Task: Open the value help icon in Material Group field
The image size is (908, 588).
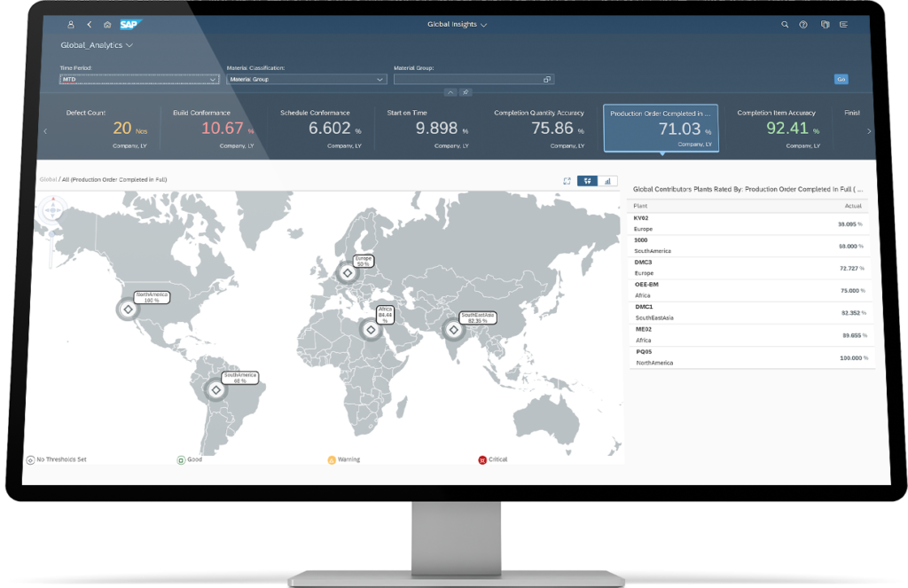Action: point(547,78)
